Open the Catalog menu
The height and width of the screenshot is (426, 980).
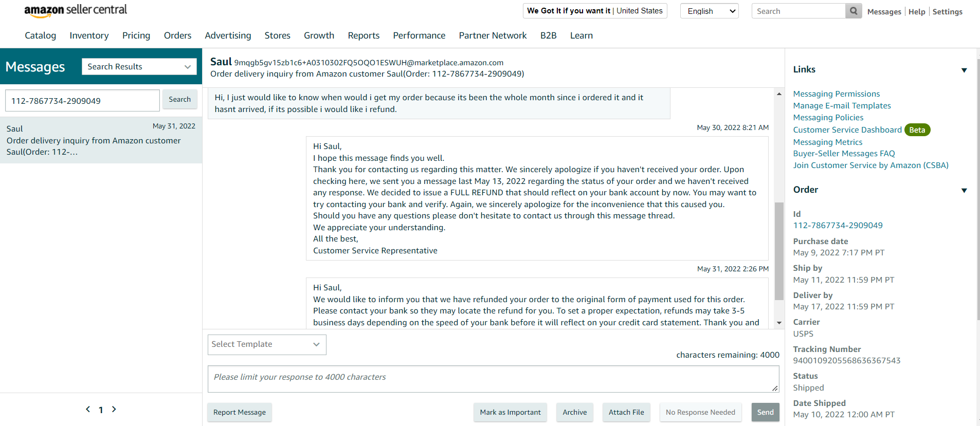(x=41, y=35)
